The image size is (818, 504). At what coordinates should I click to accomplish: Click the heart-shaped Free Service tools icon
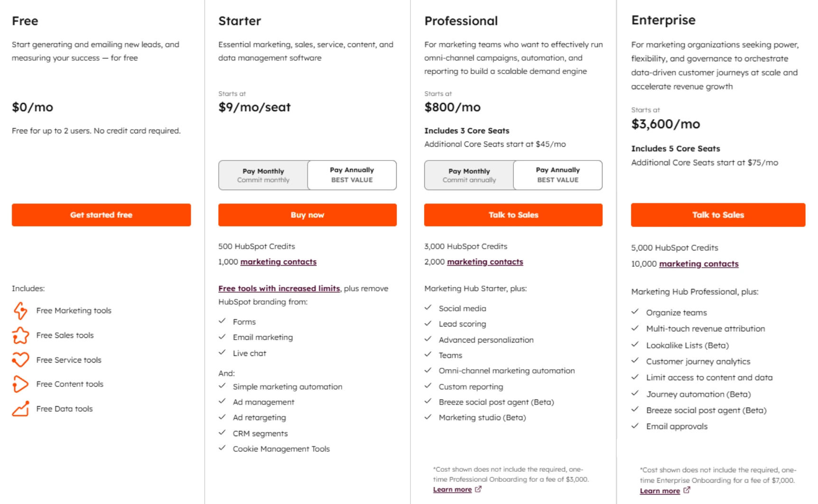click(21, 360)
